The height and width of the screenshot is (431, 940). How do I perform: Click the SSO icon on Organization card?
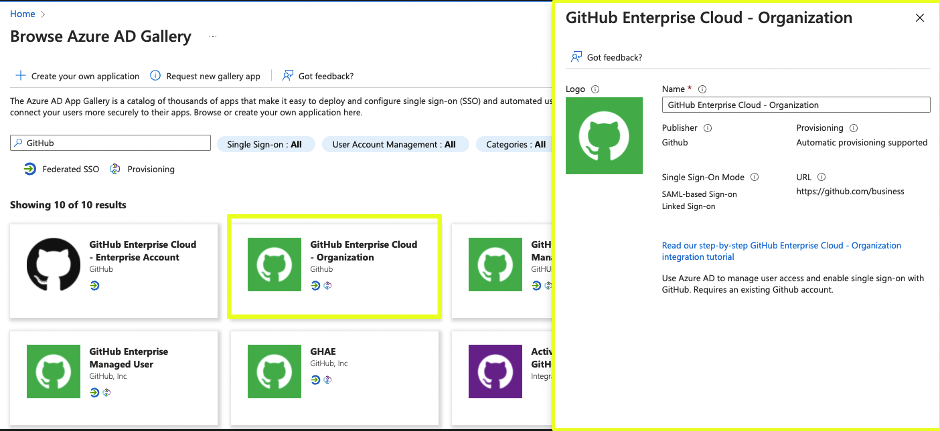click(315, 285)
